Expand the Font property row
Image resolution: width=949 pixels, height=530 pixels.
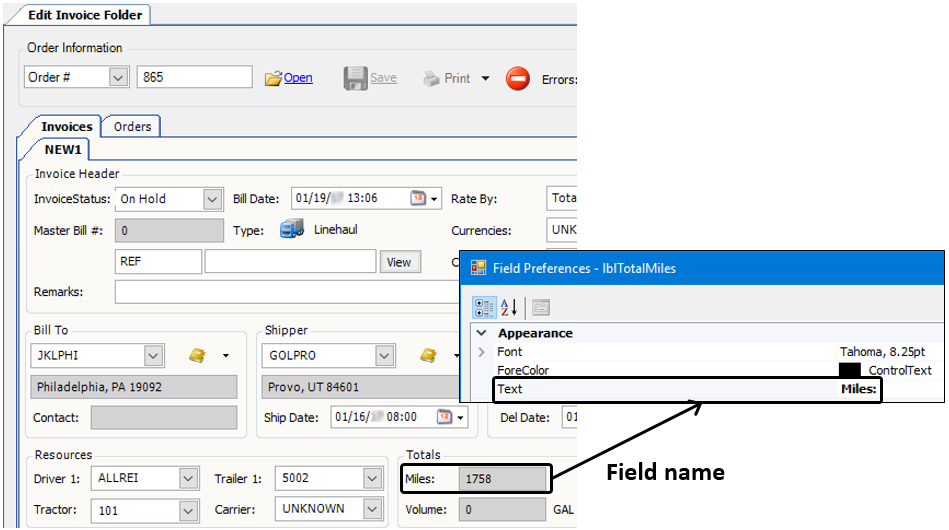[482, 352]
